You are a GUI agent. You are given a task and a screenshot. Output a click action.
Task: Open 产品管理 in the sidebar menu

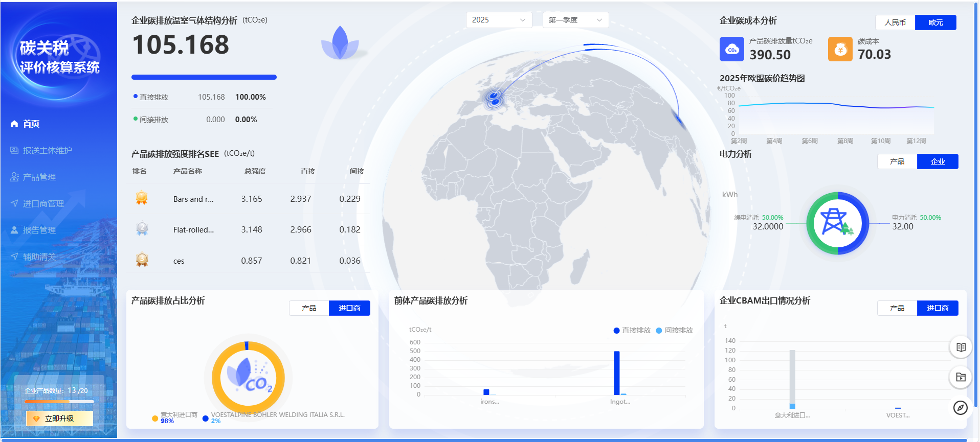point(39,177)
